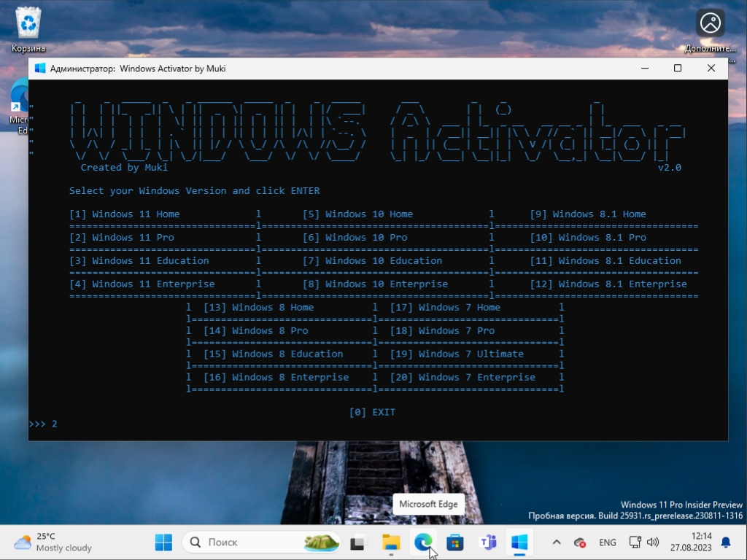Click the '[5] Windows 10 Home' text
This screenshot has height=560, width=747.
(x=357, y=214)
